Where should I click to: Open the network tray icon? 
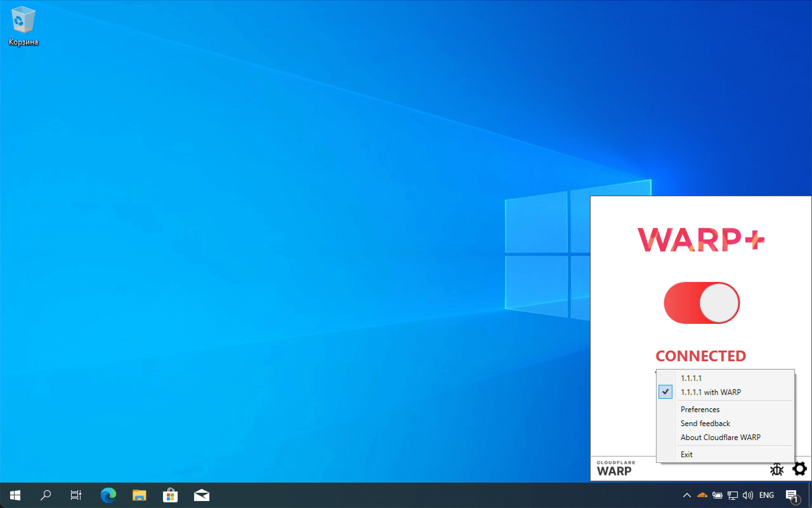[x=732, y=495]
